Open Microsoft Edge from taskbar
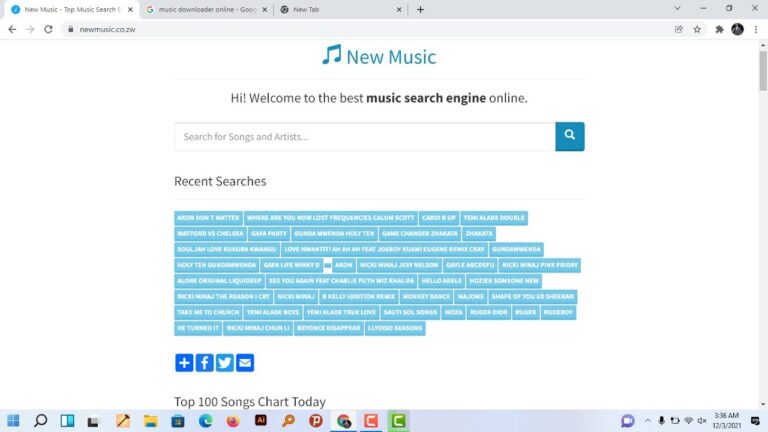Viewport: 768px width, 432px height. (x=205, y=421)
